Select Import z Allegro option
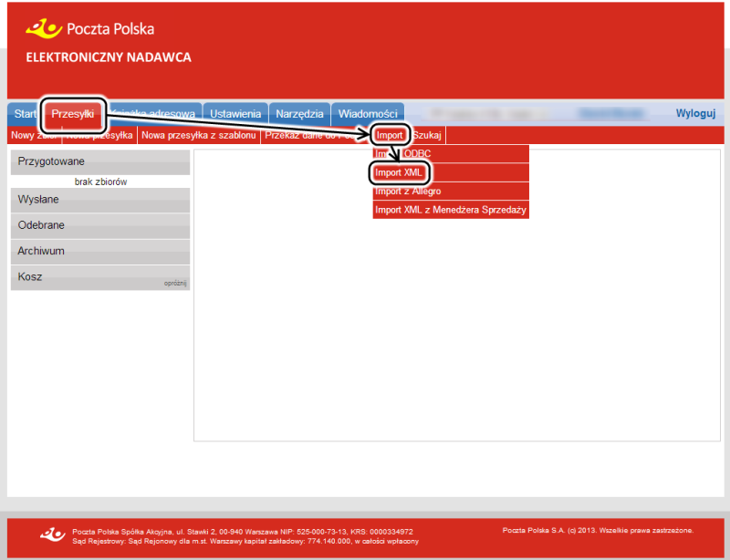Viewport: 730px width, 560px height. (409, 192)
